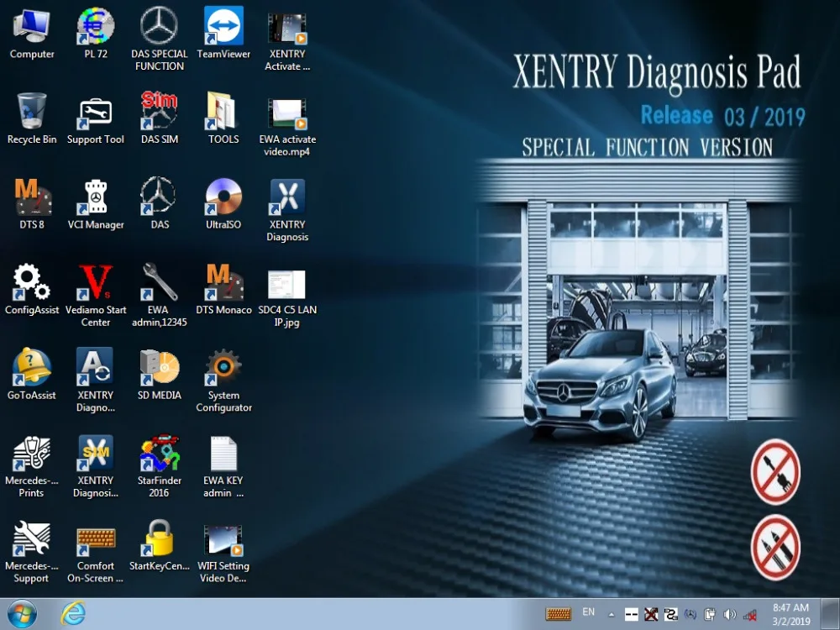Select the XENTRY Diagno... icon with A symbol
This screenshot has width=840, height=630.
[96, 381]
